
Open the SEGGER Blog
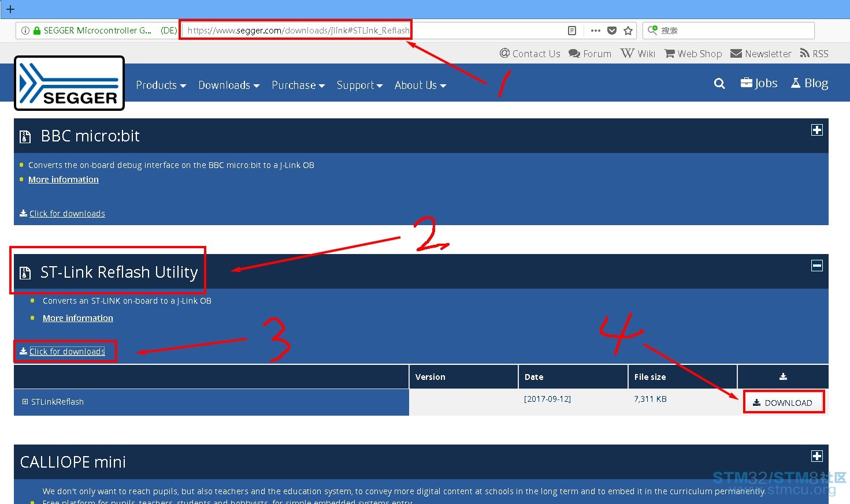pos(810,83)
